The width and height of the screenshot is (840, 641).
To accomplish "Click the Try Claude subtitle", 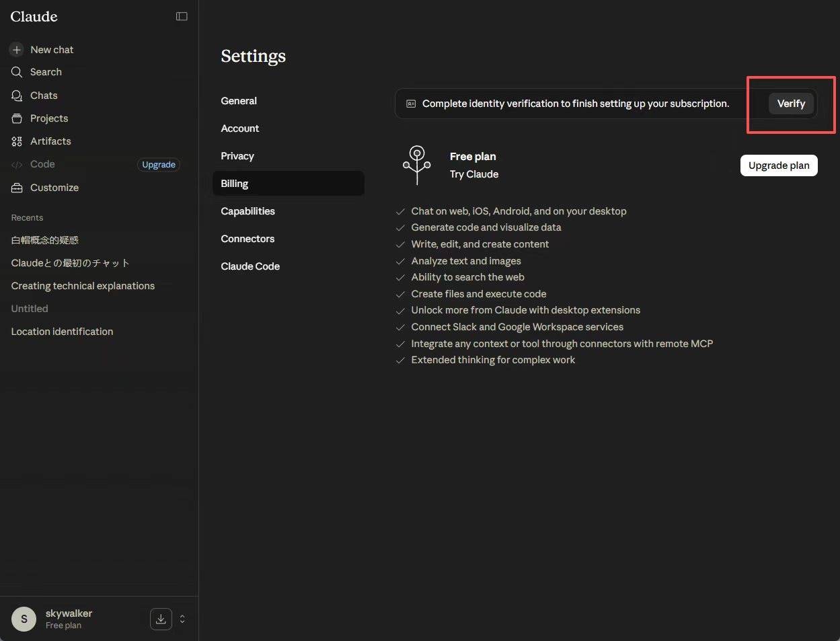I will click(474, 174).
